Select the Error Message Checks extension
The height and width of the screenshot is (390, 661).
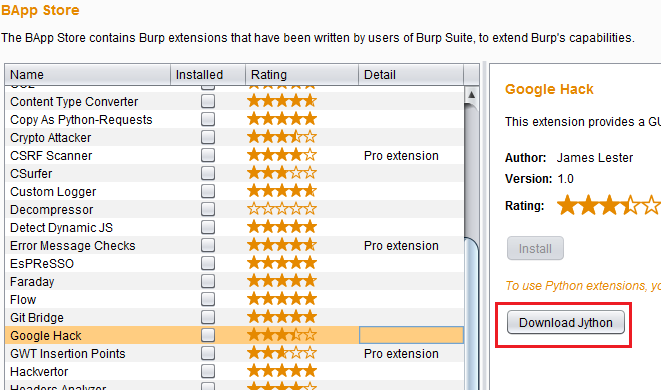pos(234,245)
